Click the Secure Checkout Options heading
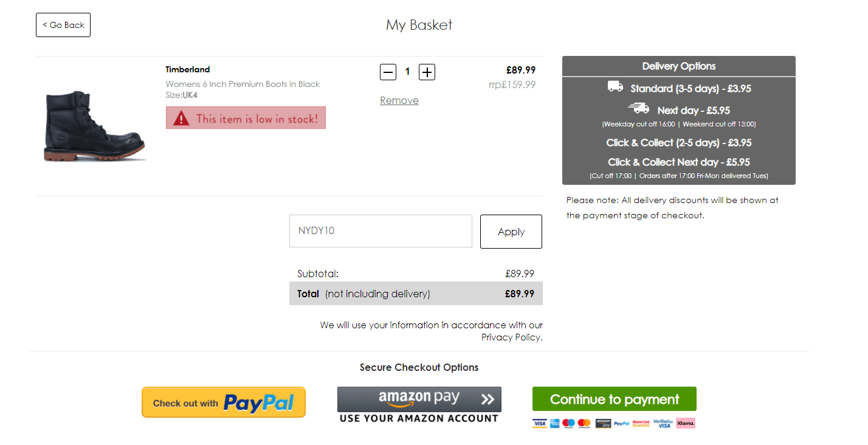868x445 pixels. pos(419,367)
